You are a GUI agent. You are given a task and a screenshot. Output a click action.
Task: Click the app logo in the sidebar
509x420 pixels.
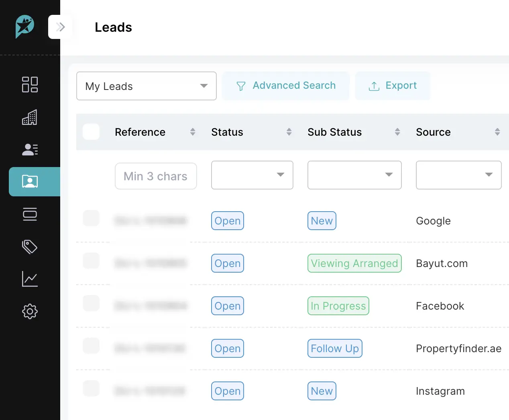tap(25, 27)
